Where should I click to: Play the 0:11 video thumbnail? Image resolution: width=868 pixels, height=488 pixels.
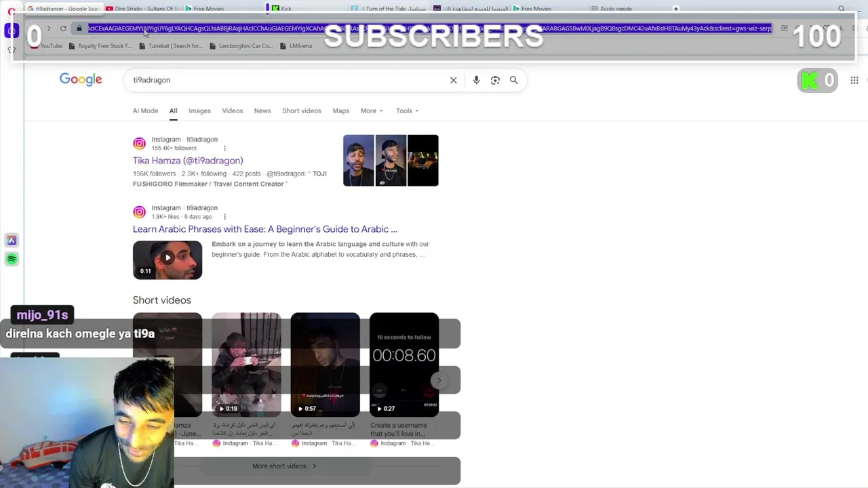[x=167, y=260]
